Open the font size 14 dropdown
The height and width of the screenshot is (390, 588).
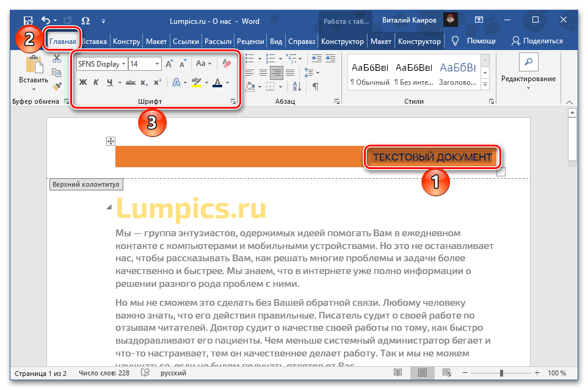[157, 63]
